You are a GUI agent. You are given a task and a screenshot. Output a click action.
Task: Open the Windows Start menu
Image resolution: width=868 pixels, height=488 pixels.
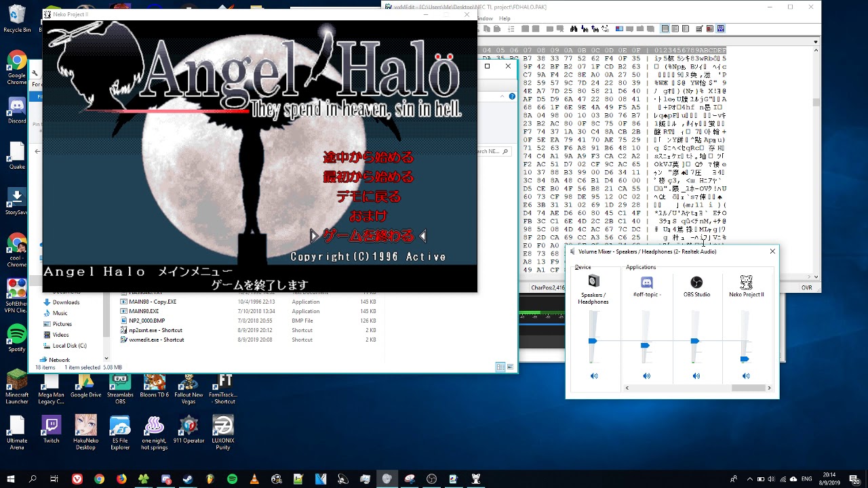point(12,479)
